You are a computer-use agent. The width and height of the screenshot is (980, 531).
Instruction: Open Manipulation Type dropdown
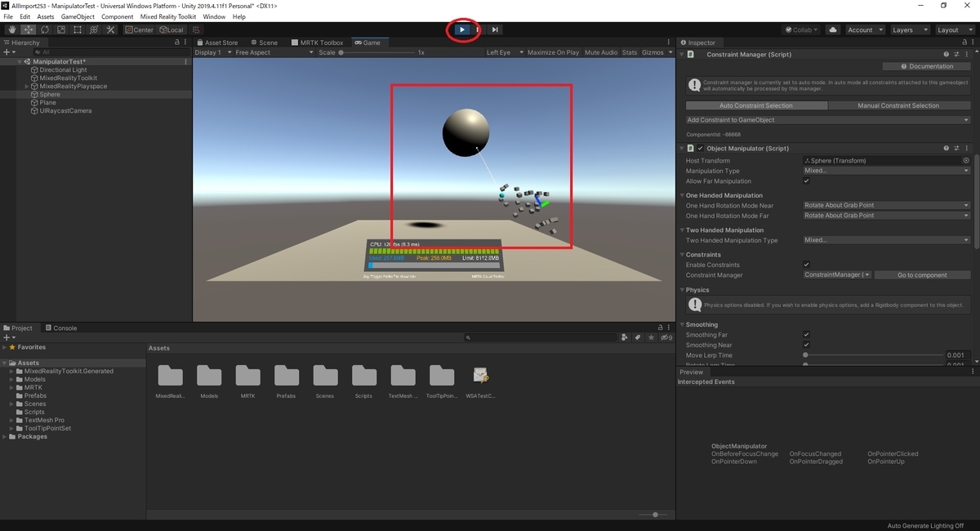click(886, 171)
